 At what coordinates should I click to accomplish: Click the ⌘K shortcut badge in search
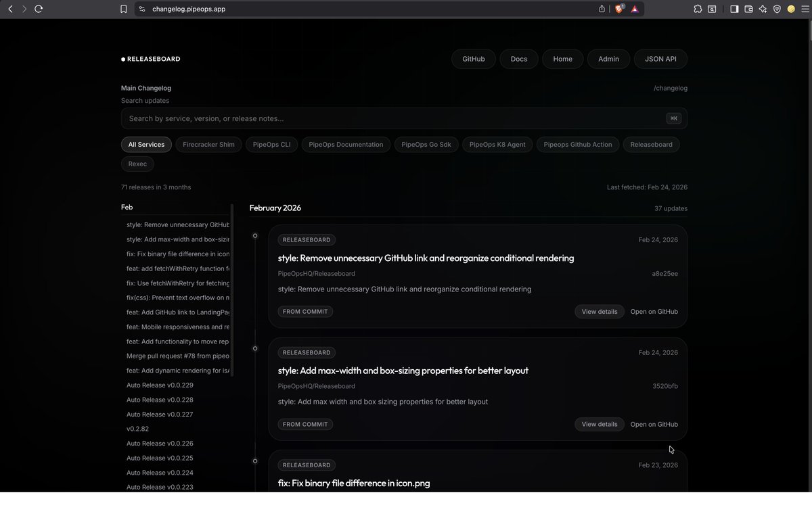pos(673,118)
